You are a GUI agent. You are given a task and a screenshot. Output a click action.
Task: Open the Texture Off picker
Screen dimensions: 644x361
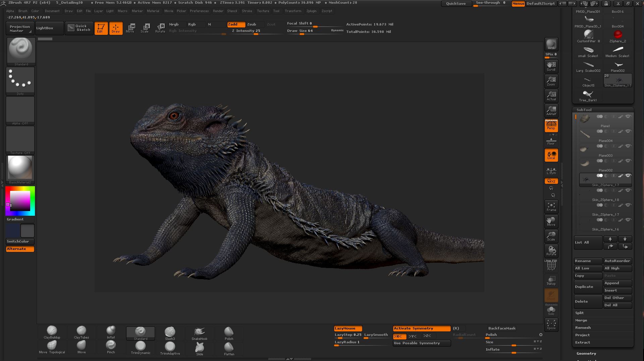pyautogui.click(x=20, y=140)
